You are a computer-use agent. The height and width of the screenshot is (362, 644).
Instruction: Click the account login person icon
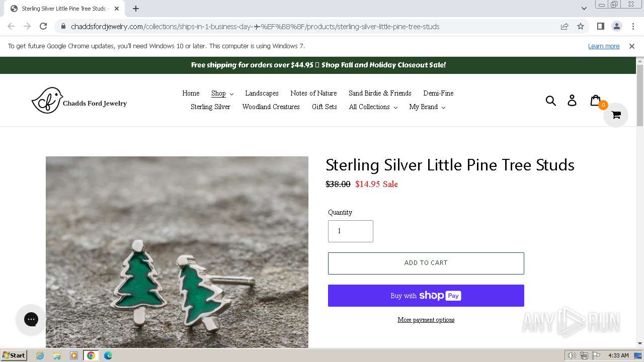coord(572,101)
